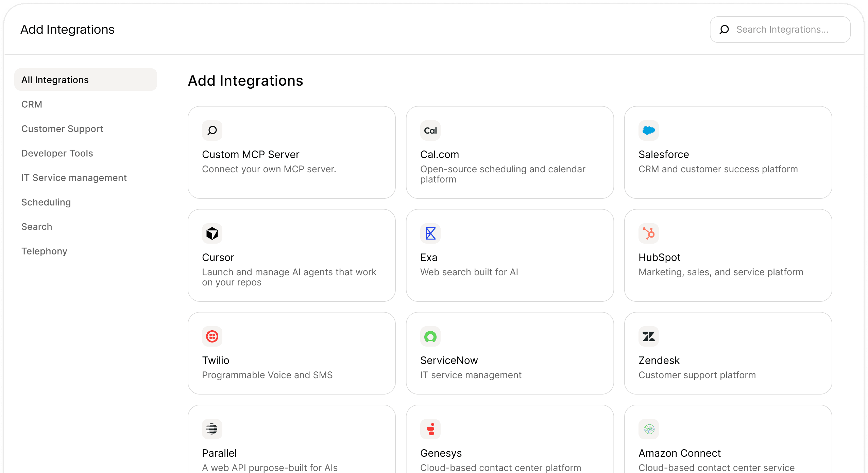The image size is (868, 473).
Task: Filter by Customer Support category
Action: (x=62, y=129)
